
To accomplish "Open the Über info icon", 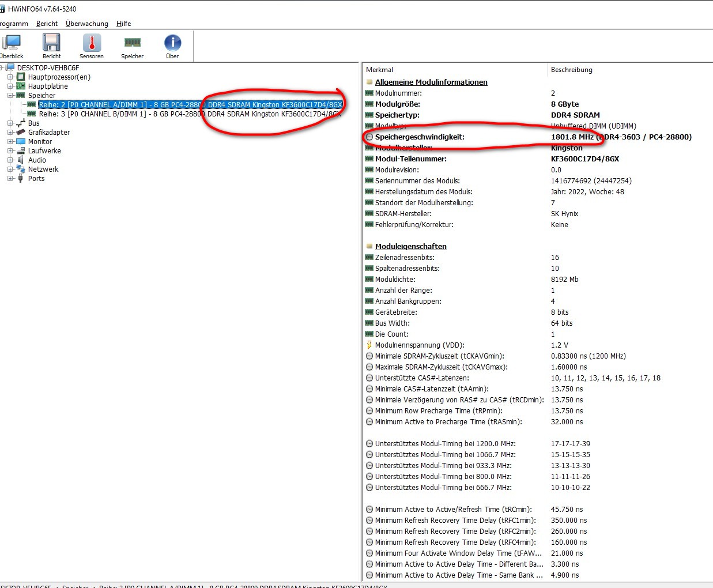I will (172, 43).
